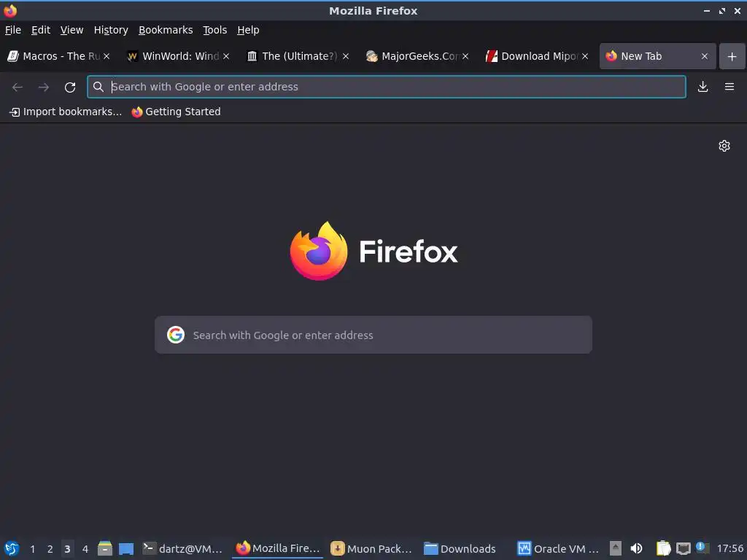Screen dimensions: 747x560
Task: Open the Downloads folder window in taskbar
Action: 460,548
